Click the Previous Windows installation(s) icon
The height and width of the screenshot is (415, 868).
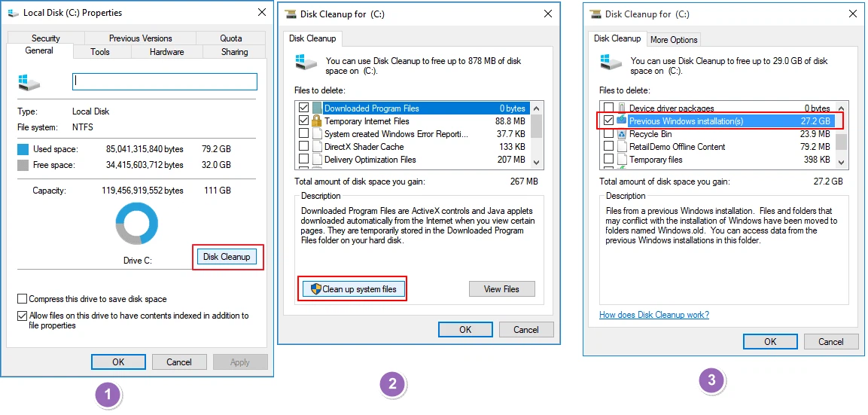[622, 121]
